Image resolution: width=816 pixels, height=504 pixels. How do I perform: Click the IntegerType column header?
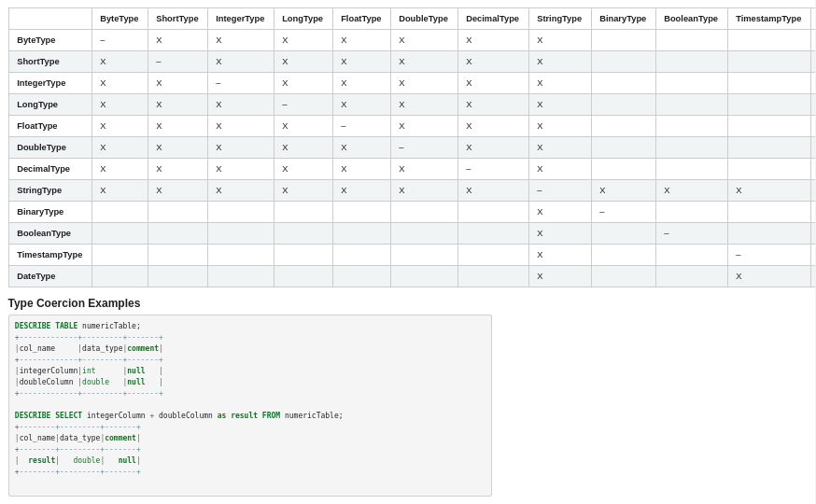pos(240,19)
